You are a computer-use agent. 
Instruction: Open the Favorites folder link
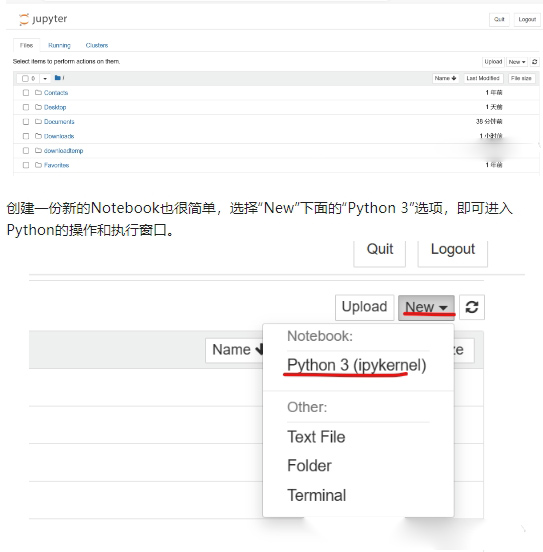click(56, 165)
